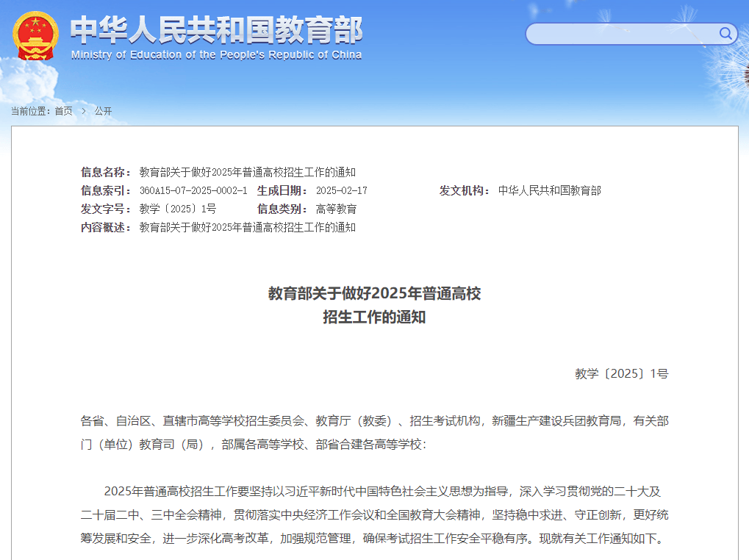Select the category value 高等教育
The height and width of the screenshot is (560, 749).
click(x=337, y=209)
